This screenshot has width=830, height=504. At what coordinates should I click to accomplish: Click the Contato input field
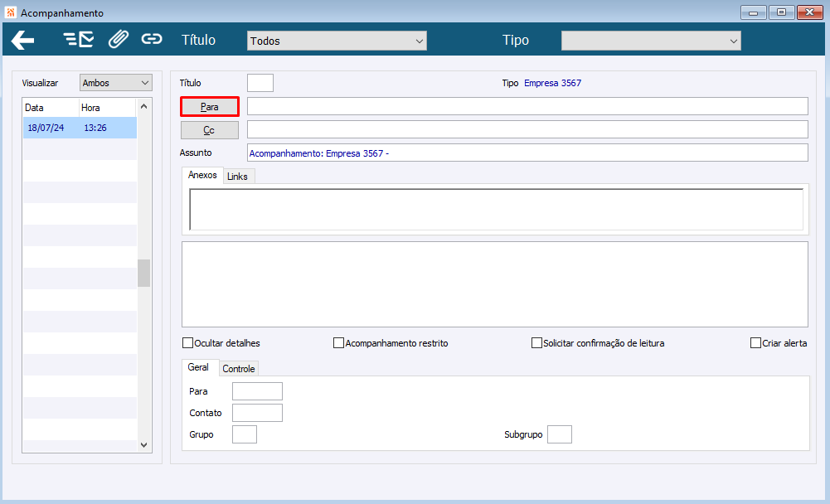257,413
